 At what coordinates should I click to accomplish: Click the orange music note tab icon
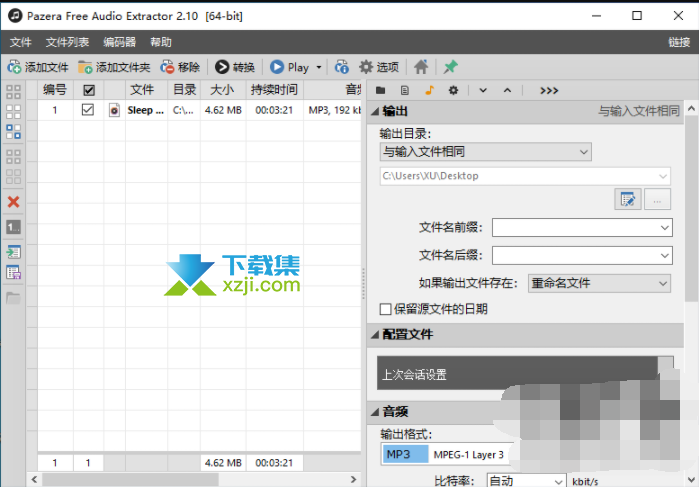[429, 91]
